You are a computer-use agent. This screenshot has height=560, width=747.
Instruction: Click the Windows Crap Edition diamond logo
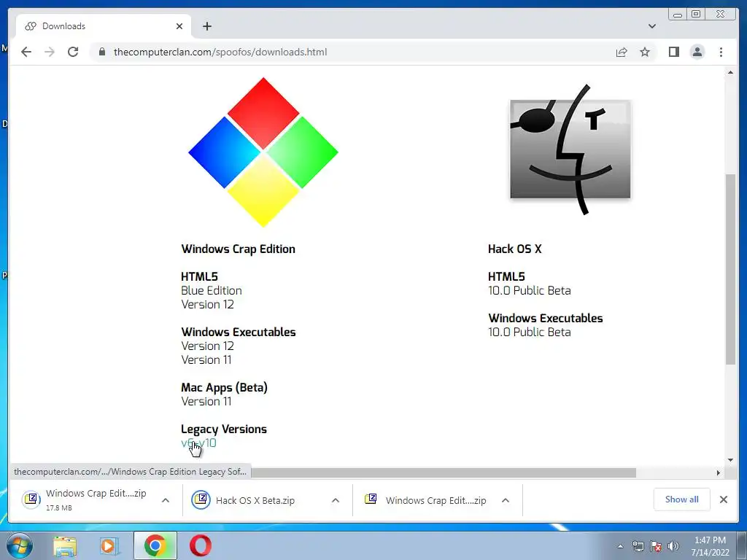coord(263,152)
